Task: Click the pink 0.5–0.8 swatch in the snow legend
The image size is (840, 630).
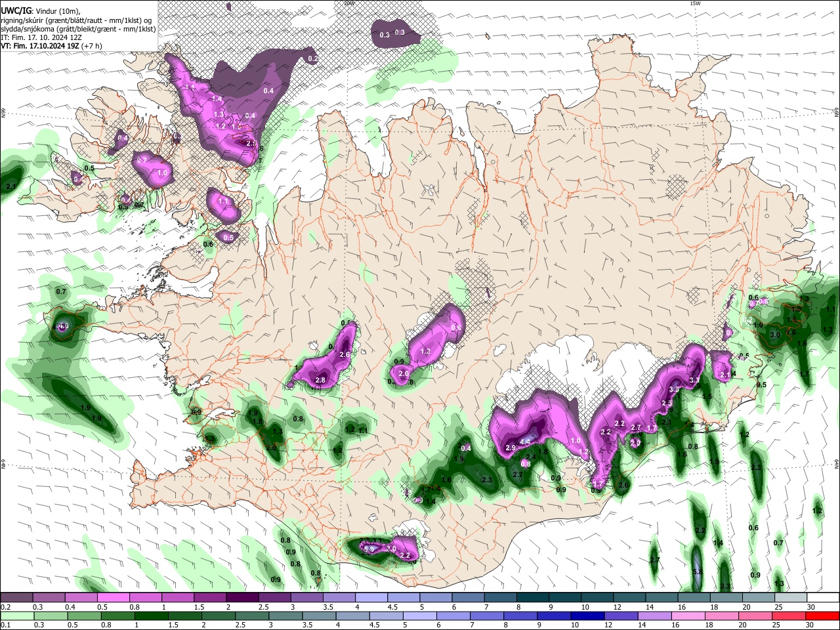Action: pyautogui.click(x=113, y=598)
